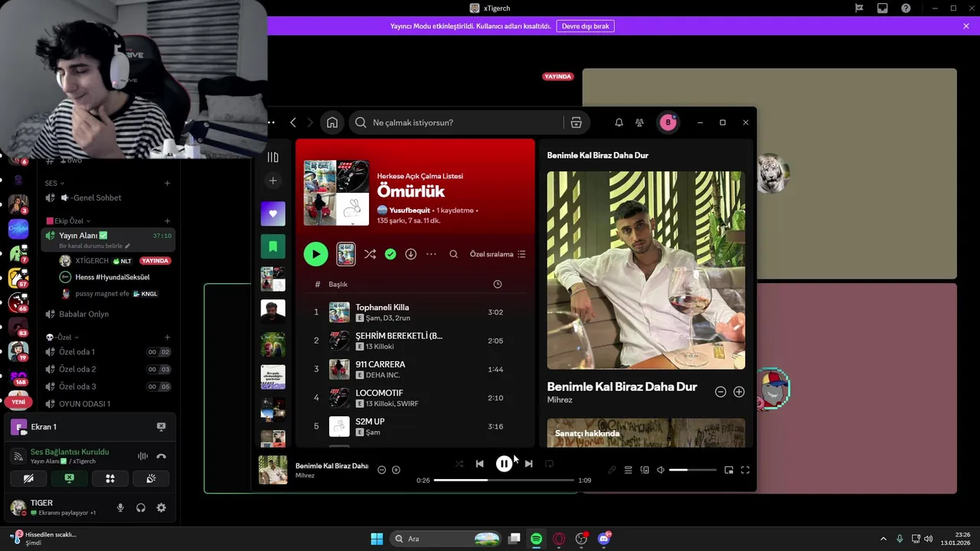Mute Discord microphone
Screen dimensions: 980x551
(120, 507)
